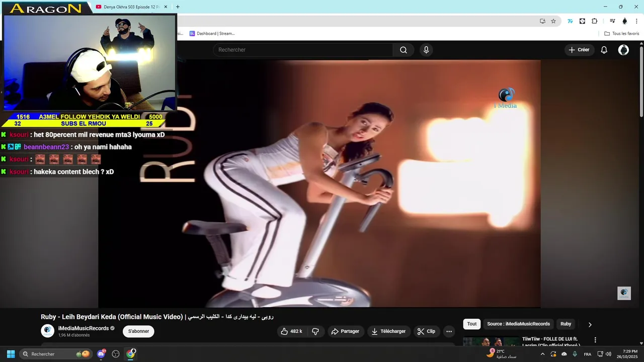Share the video via Partager

click(345, 331)
